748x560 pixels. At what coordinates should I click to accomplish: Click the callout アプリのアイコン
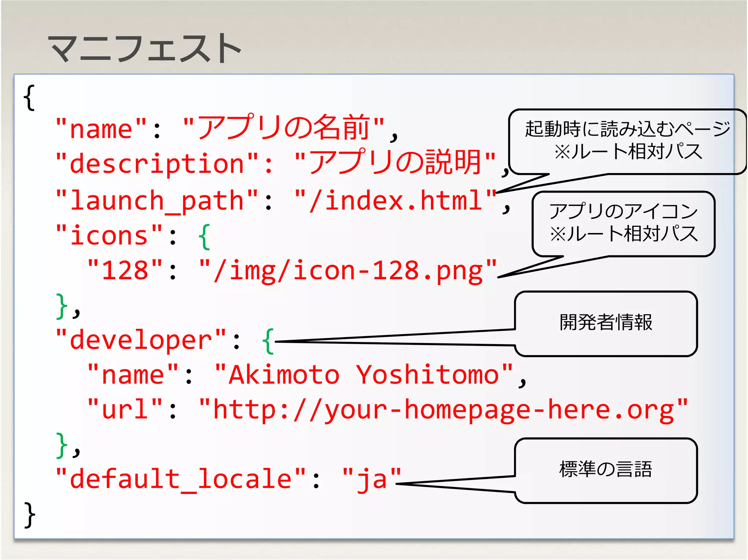[623, 224]
